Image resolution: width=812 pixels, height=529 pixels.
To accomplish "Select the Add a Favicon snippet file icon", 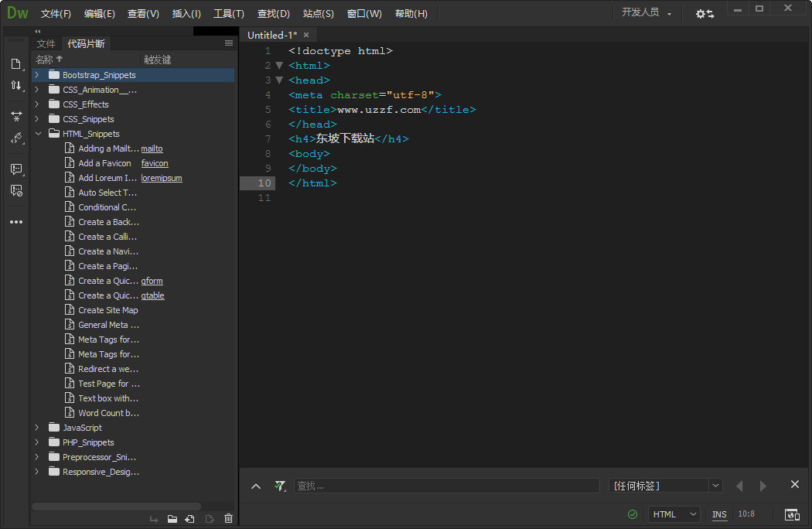I will (70, 162).
